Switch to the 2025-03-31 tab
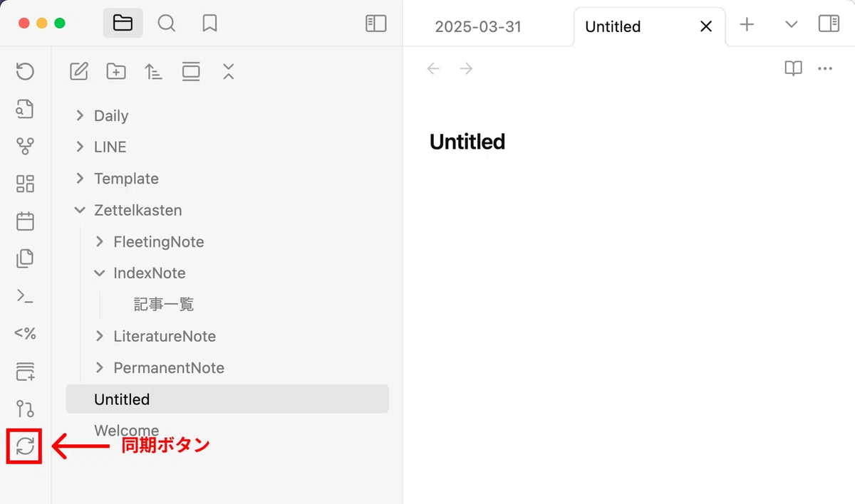The width and height of the screenshot is (855, 504). (479, 27)
